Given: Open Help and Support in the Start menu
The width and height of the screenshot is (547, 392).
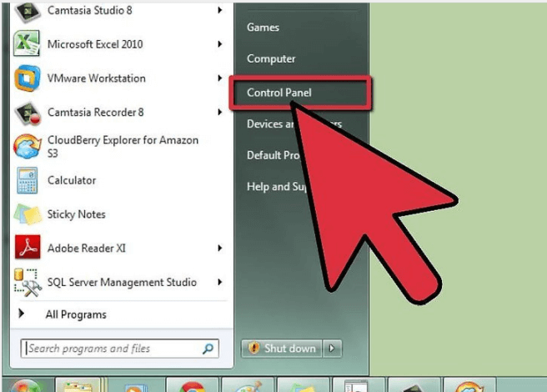Looking at the screenshot, I should tap(277, 187).
